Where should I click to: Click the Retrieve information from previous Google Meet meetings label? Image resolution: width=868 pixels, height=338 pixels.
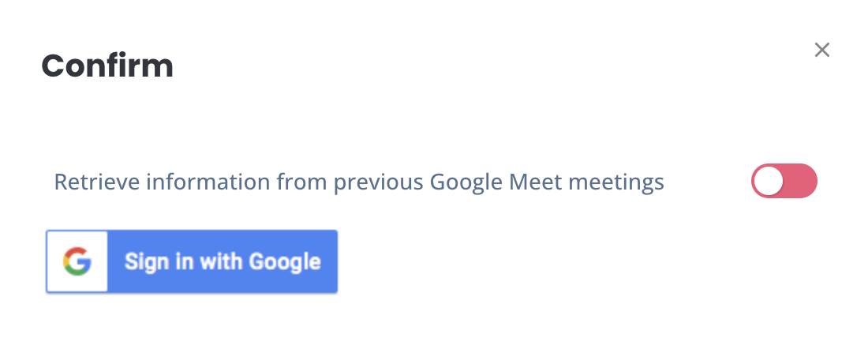point(359,182)
